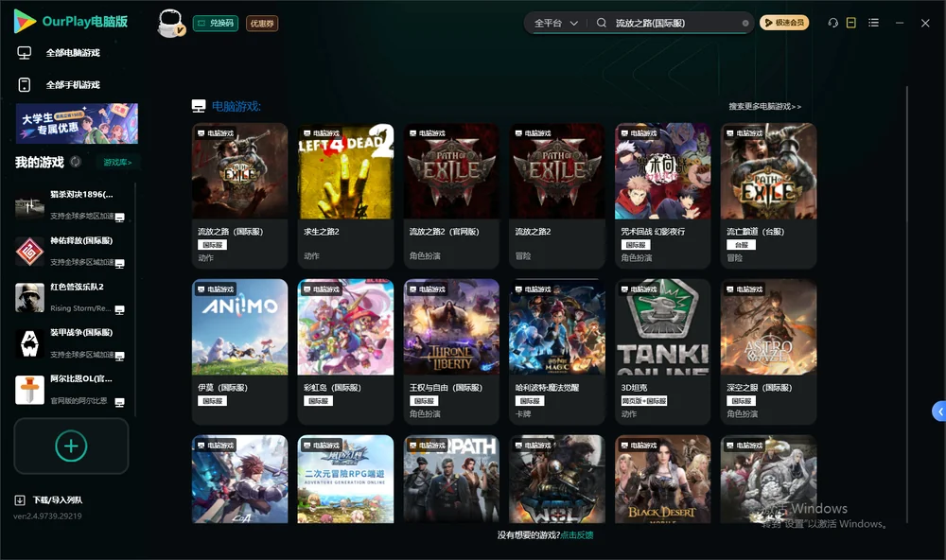Click 国际服 tag under 流放之路 (国际服)
The height and width of the screenshot is (560, 946).
coord(212,245)
